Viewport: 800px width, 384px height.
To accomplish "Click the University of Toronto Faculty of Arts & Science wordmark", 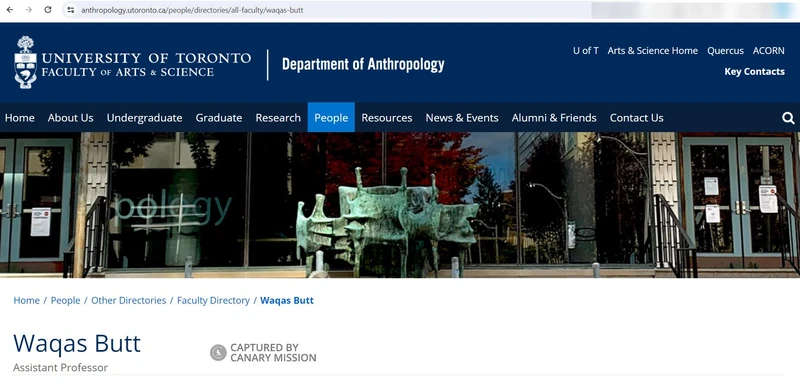I will [x=146, y=65].
